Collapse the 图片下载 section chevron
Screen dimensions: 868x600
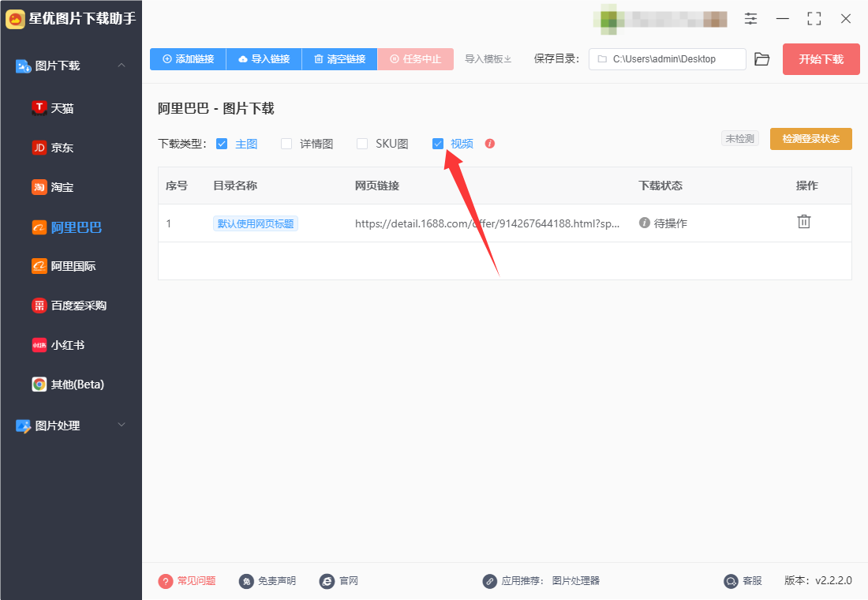[x=122, y=66]
